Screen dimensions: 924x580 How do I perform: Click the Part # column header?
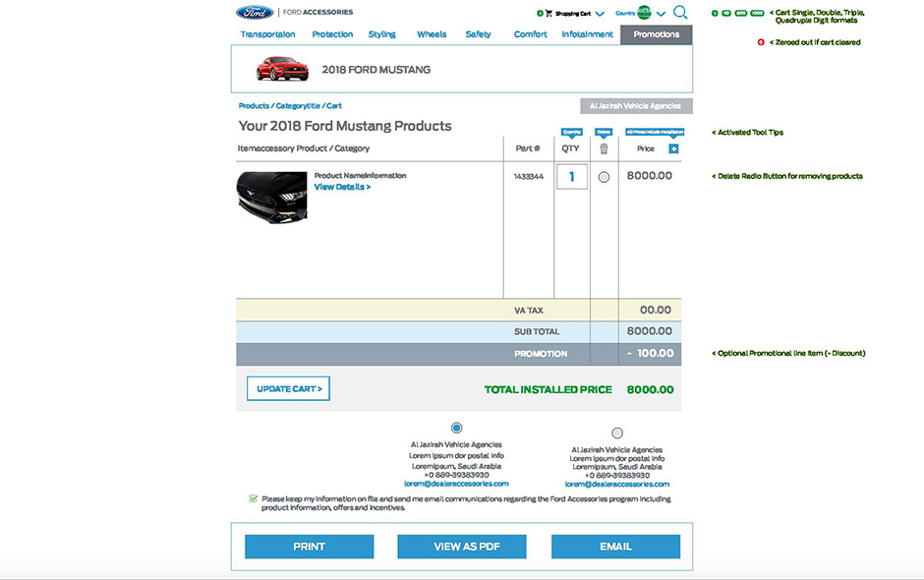[528, 148]
